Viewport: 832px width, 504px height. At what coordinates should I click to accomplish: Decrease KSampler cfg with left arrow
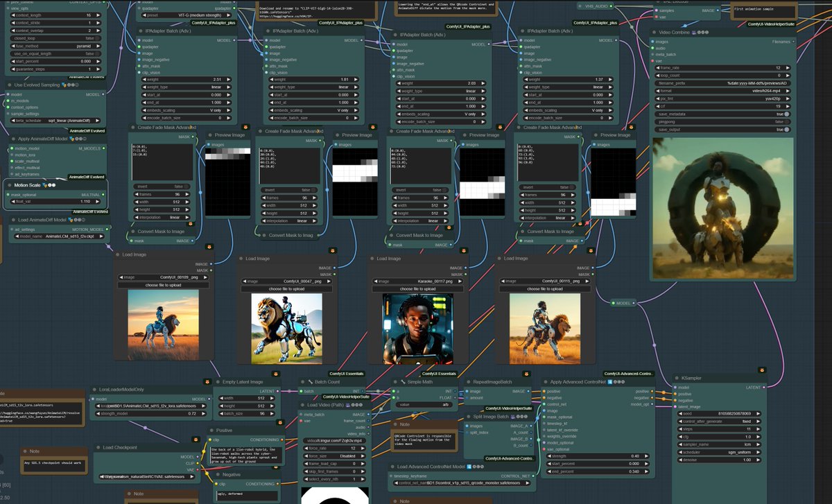click(x=679, y=437)
